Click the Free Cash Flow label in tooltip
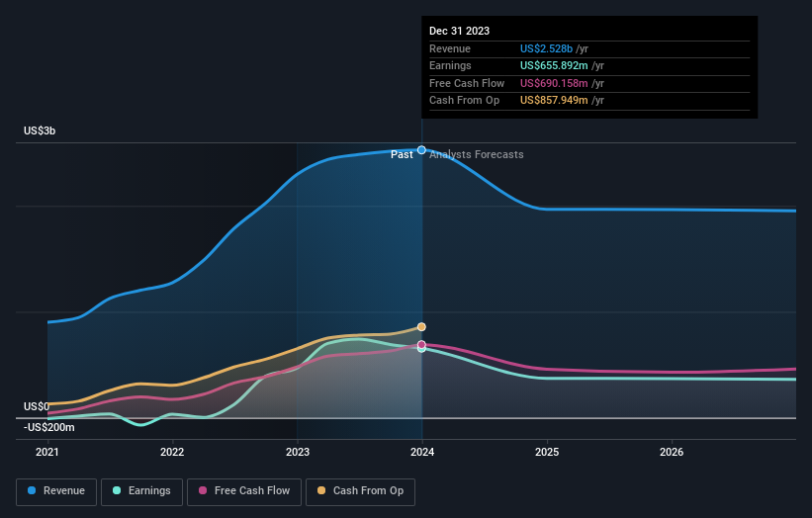The height and width of the screenshot is (518, 812). click(467, 83)
